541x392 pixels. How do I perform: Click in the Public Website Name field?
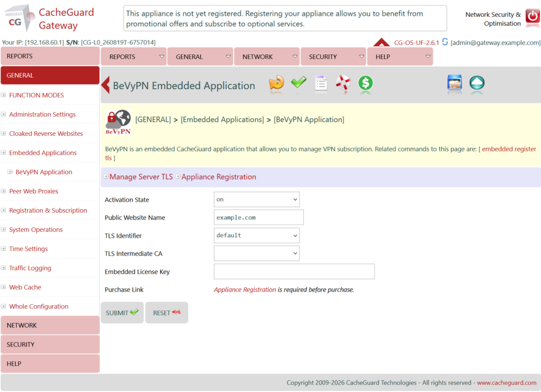click(x=259, y=217)
